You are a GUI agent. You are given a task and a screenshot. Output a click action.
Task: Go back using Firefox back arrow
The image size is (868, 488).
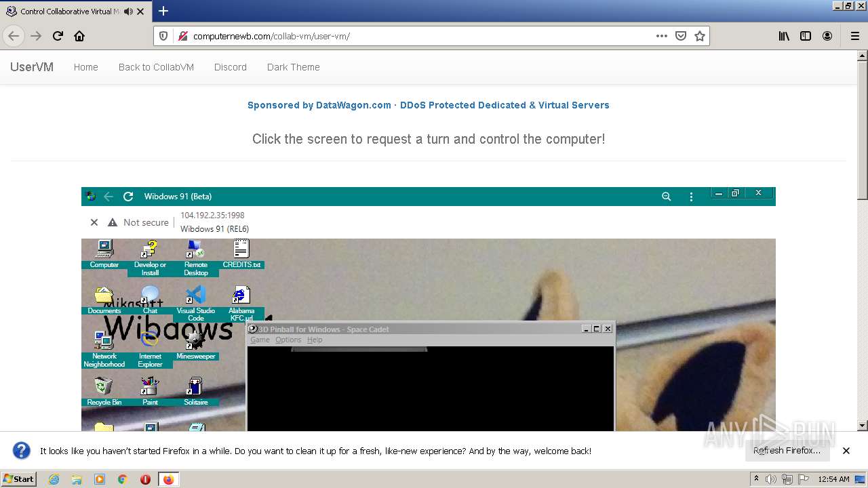14,36
